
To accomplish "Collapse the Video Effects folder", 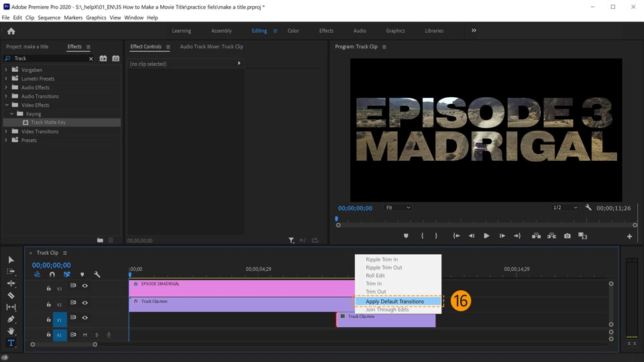I will pyautogui.click(x=6, y=105).
